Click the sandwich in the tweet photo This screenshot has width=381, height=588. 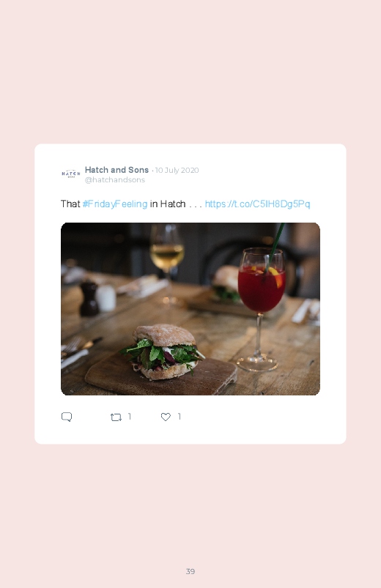point(163,351)
